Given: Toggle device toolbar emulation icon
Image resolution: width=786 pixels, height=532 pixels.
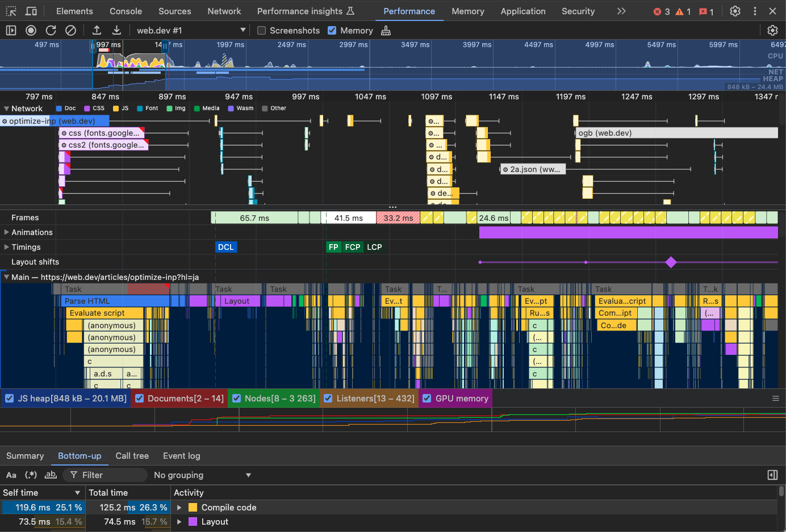Looking at the screenshot, I should (31, 11).
